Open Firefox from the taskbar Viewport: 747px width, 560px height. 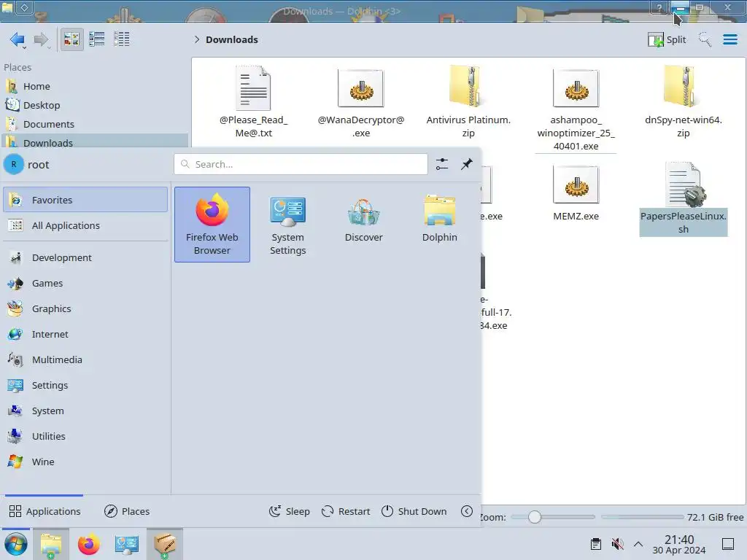point(88,544)
